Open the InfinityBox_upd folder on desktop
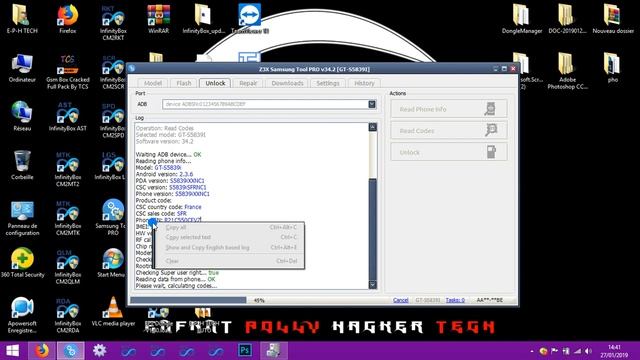Screen dimensions: 640x360 tap(203, 18)
